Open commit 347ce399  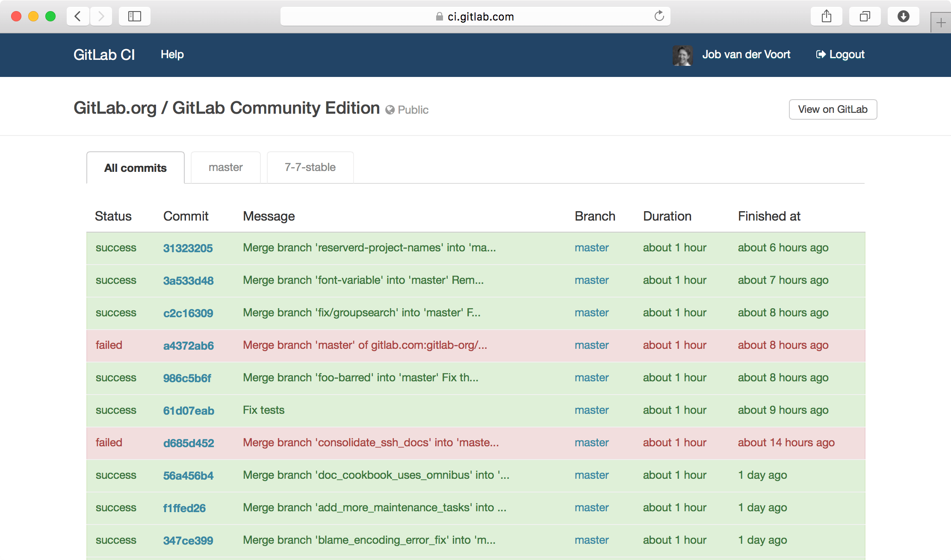[188, 541]
